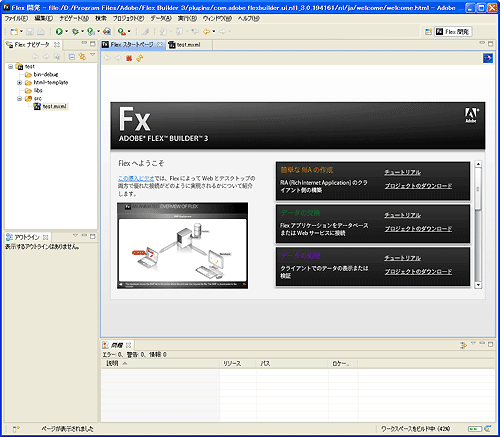The width and height of the screenshot is (500, 437).
Task: Click the Refresh icon in browser toolbar
Action: pos(140,58)
